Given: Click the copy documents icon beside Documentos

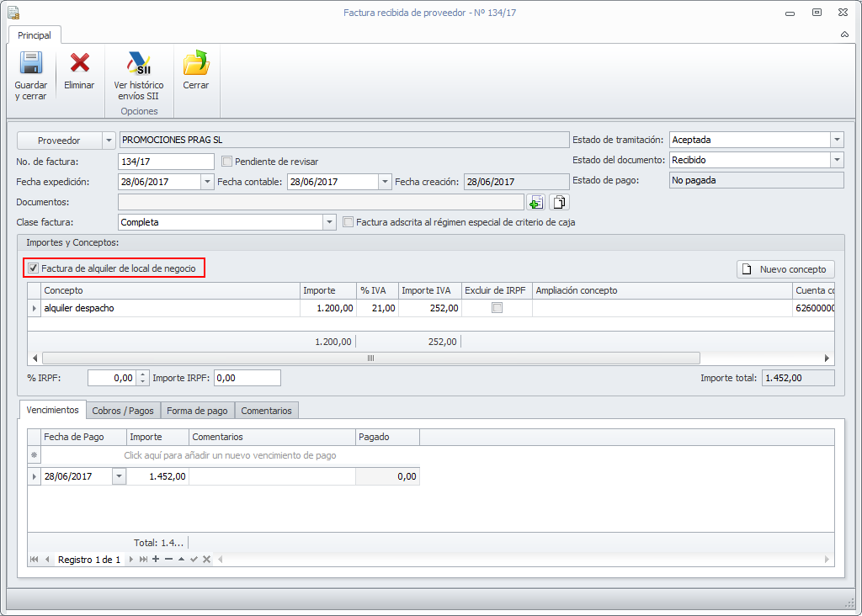Looking at the screenshot, I should [560, 202].
